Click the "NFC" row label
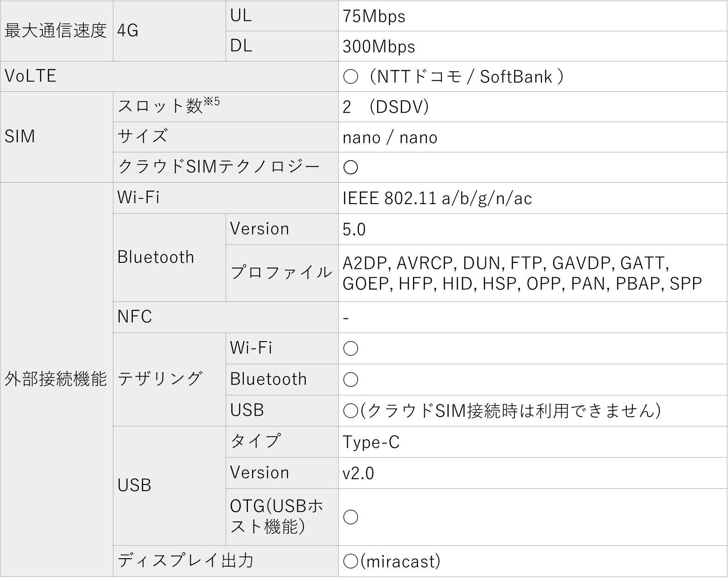 point(135,317)
